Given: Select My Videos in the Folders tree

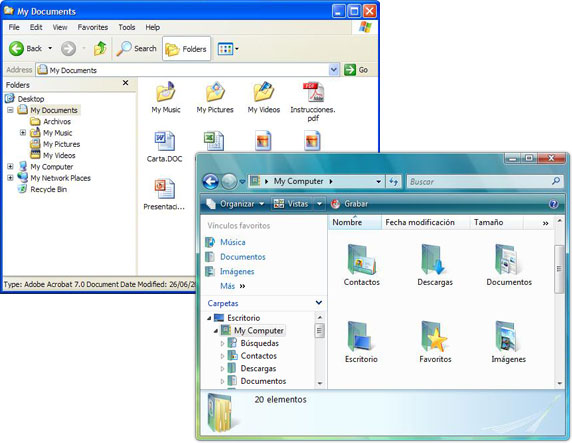Looking at the screenshot, I should (59, 155).
